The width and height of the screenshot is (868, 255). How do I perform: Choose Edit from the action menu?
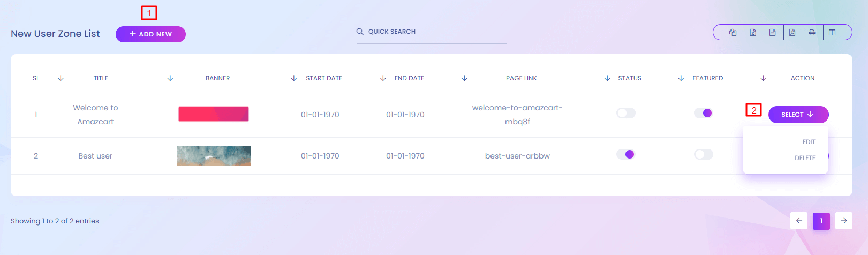click(x=809, y=142)
